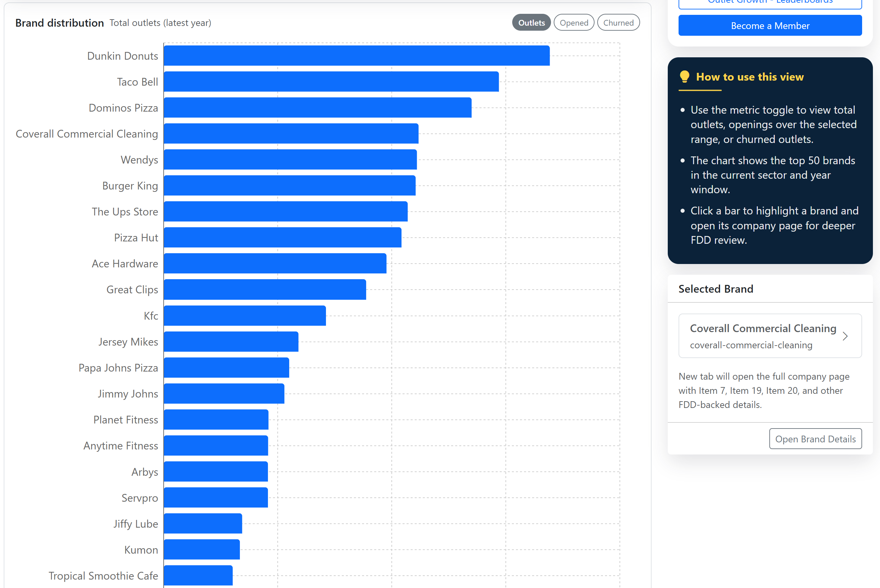Switch metric toggle to Churned
Viewport: 880px width, 588px height.
pyautogui.click(x=618, y=22)
